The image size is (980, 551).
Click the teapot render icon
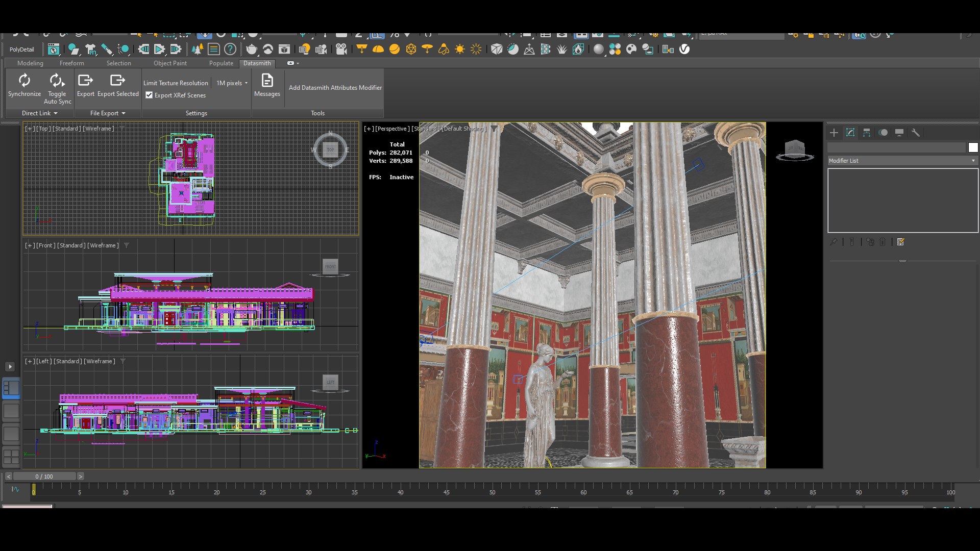coord(251,49)
